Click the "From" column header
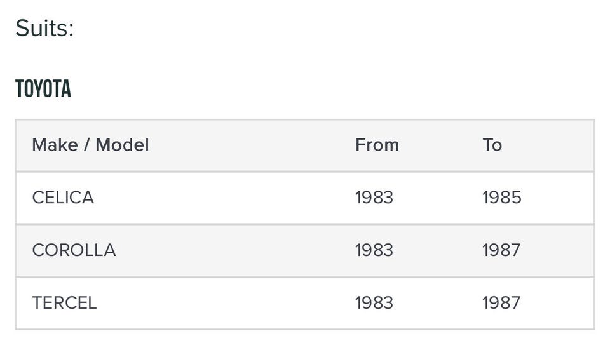Image resolution: width=610 pixels, height=364 pixels. [x=377, y=145]
